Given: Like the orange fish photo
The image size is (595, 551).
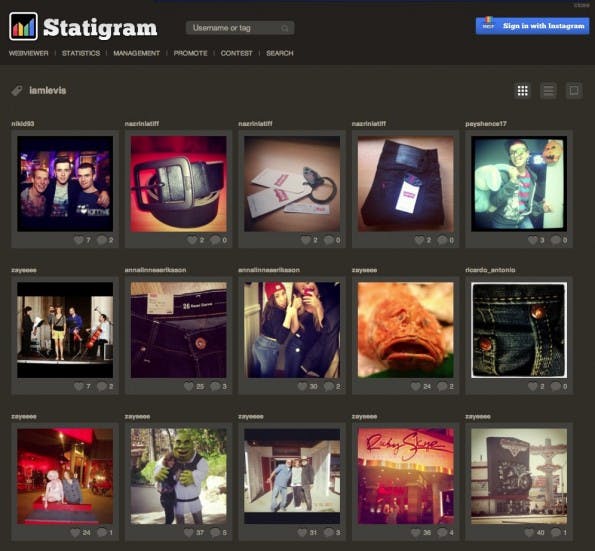Looking at the screenshot, I should (416, 387).
